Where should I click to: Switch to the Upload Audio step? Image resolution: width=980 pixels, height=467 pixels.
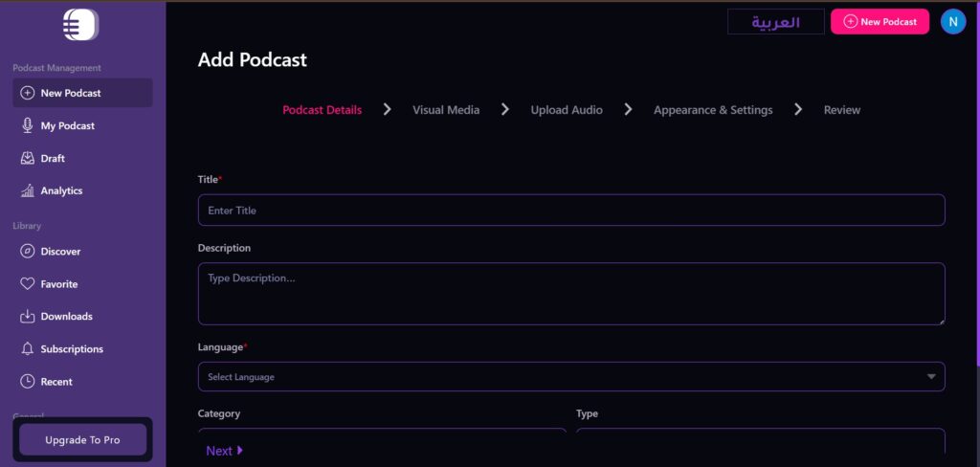point(567,110)
